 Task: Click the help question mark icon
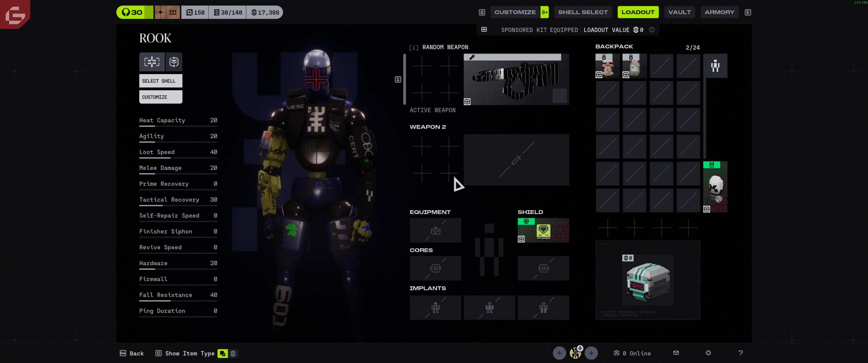point(741,353)
